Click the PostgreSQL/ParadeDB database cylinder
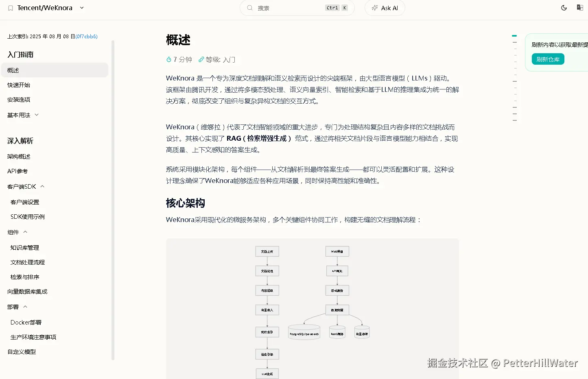The width and height of the screenshot is (588, 379). [304, 332]
